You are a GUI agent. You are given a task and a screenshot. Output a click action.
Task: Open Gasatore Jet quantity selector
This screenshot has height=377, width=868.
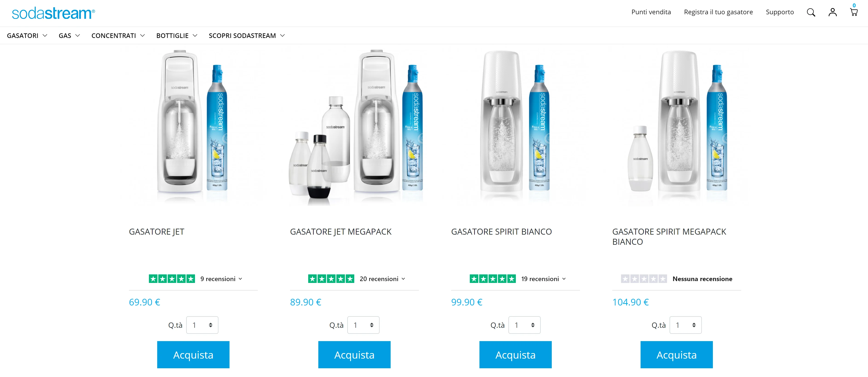202,325
